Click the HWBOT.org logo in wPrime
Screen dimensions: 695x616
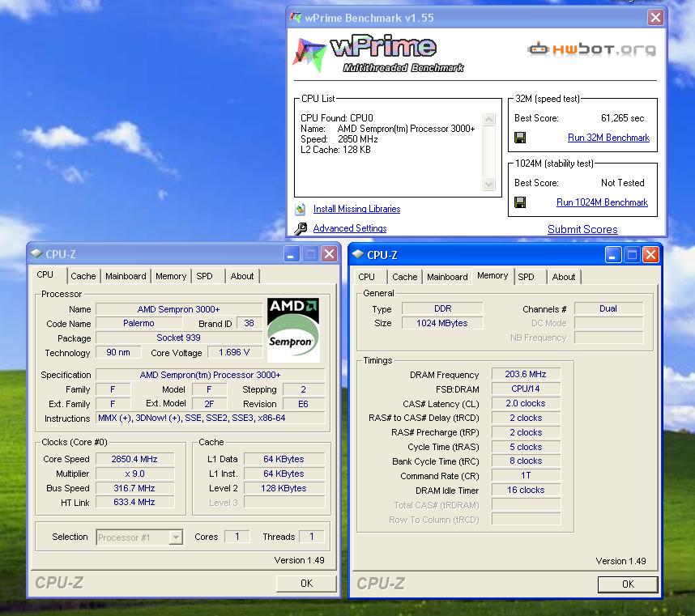click(x=592, y=49)
